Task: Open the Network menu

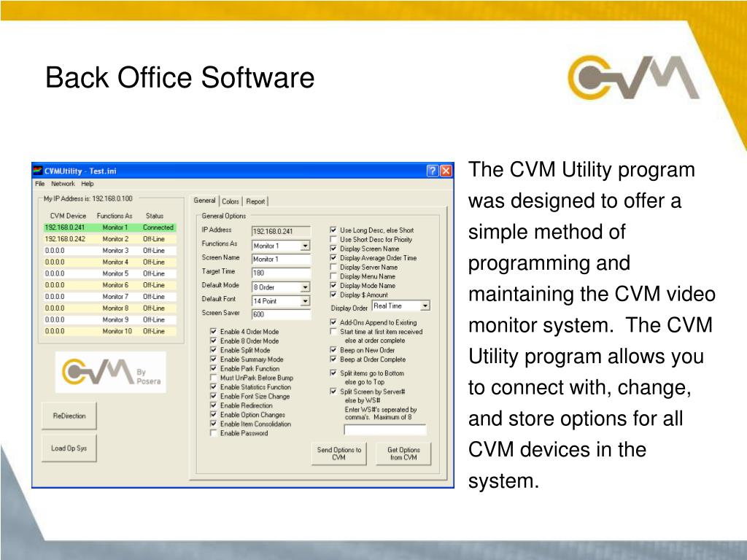Action: tap(63, 184)
